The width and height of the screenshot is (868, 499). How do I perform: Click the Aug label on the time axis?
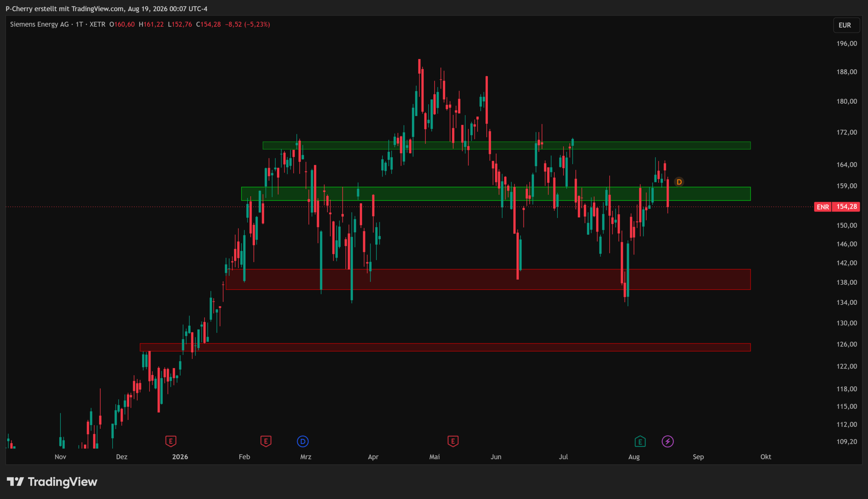click(x=634, y=457)
